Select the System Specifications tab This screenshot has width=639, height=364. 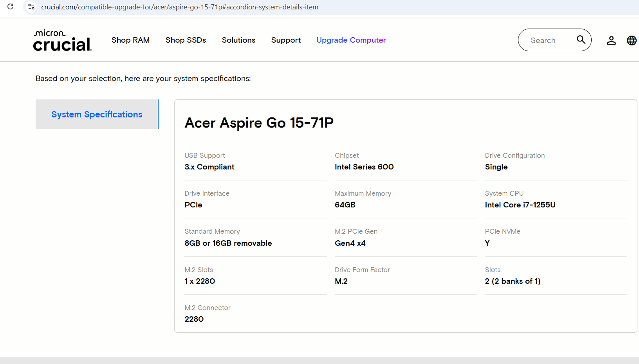pos(97,114)
